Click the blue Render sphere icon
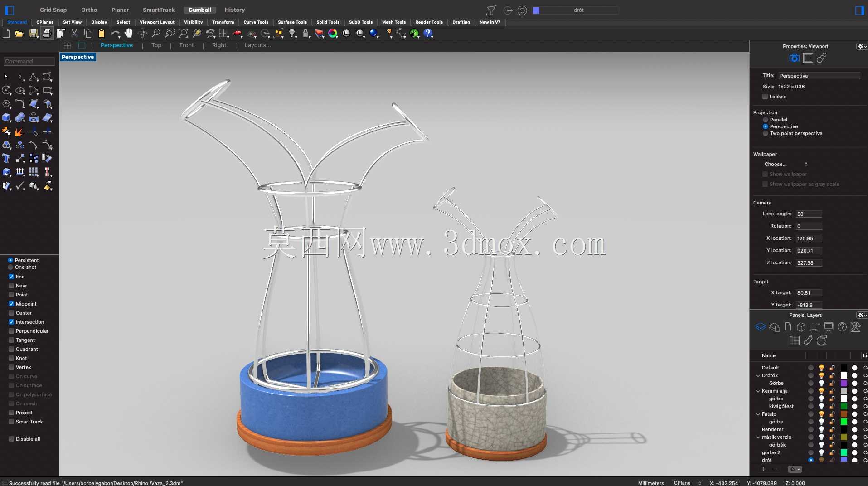Screen dimensions: 868x486 [x=373, y=33]
